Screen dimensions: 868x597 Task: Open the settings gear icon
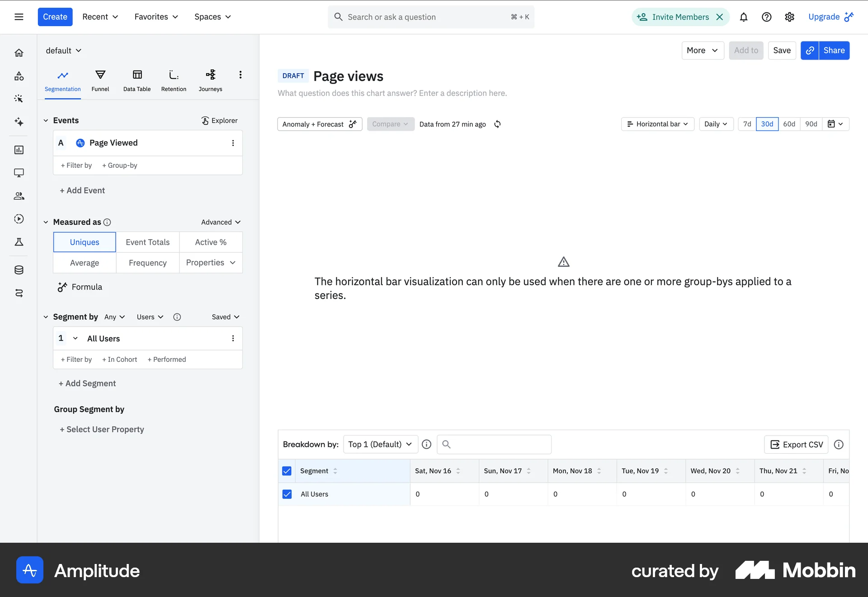coord(789,17)
